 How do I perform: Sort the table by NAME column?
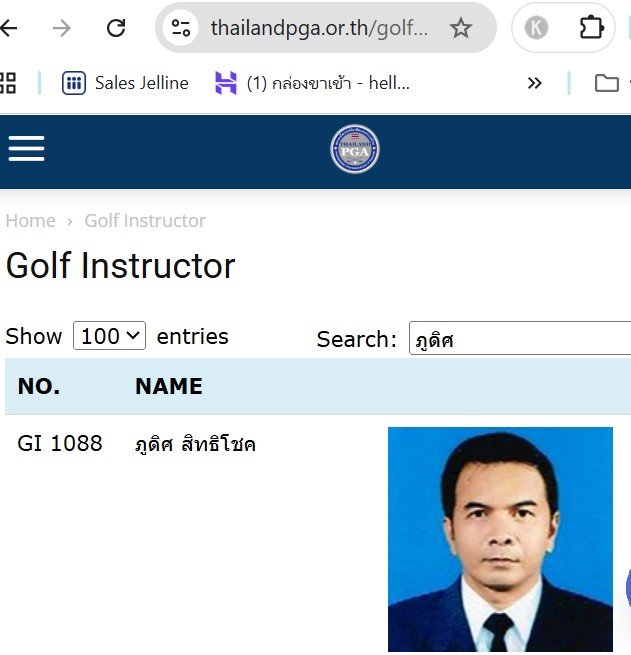click(x=169, y=387)
